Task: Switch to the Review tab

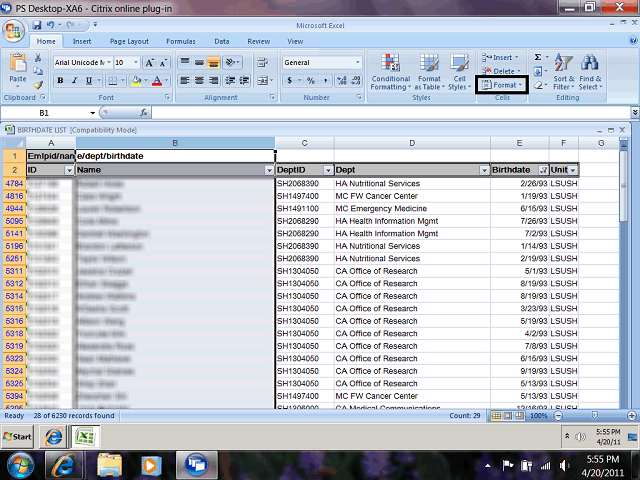Action: pos(258,41)
